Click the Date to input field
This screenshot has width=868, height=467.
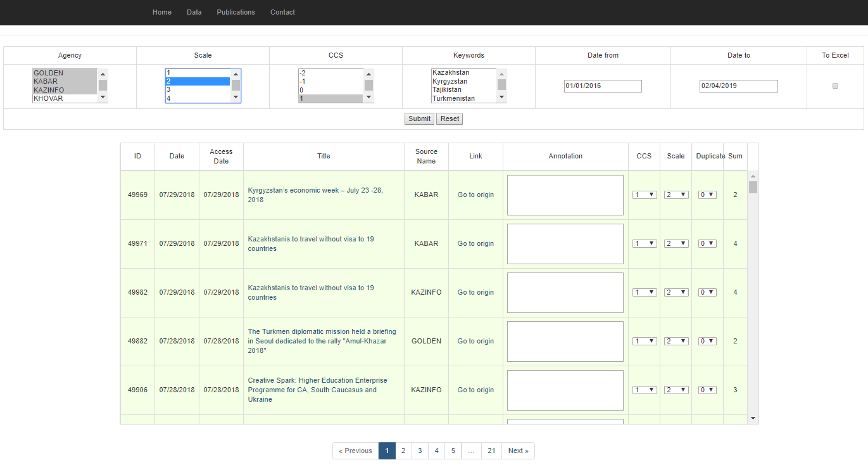739,86
